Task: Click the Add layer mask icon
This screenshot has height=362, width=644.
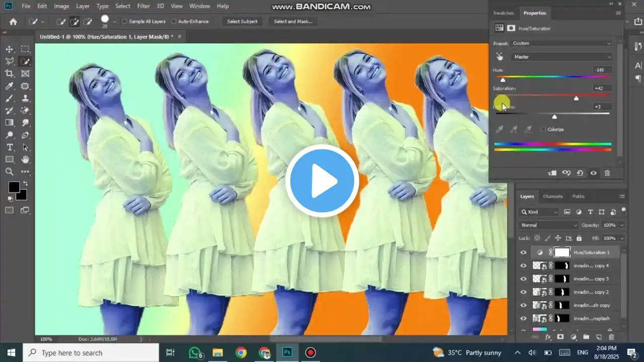Action: 560,337
